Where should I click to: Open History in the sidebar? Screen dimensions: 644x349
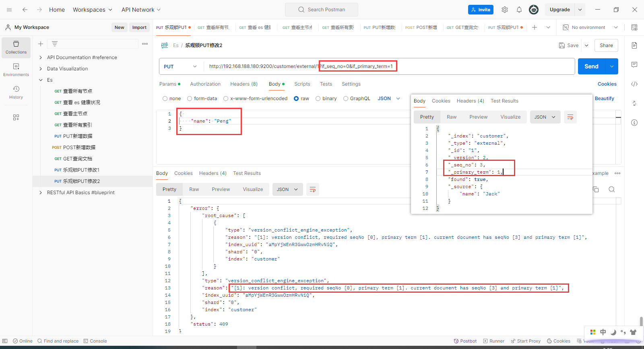click(16, 92)
